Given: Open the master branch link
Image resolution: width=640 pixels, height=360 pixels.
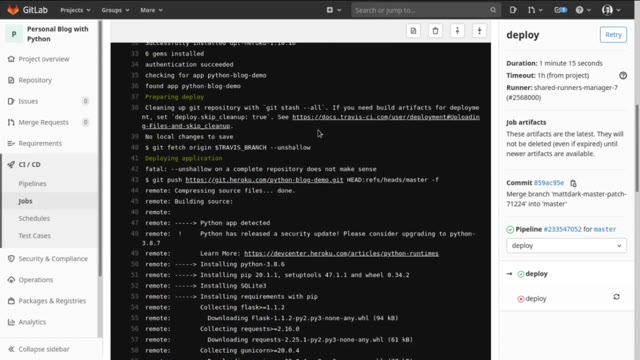Looking at the screenshot, I should (x=604, y=229).
